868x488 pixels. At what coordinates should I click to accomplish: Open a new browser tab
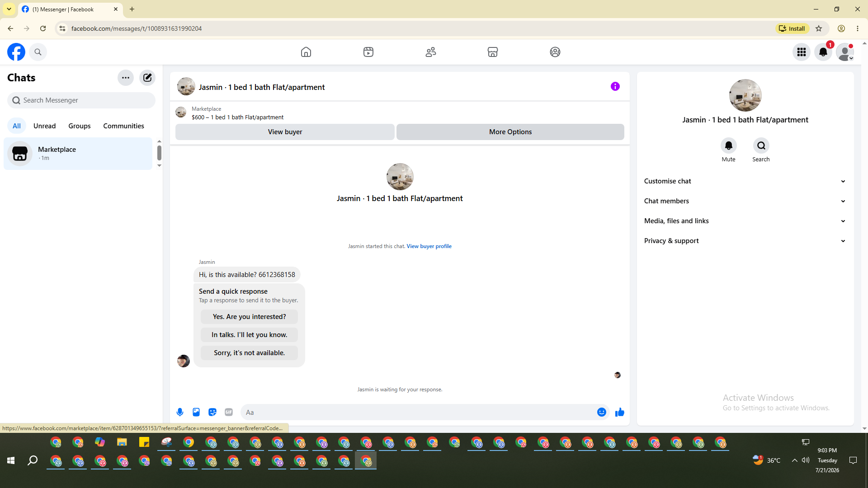[132, 9]
